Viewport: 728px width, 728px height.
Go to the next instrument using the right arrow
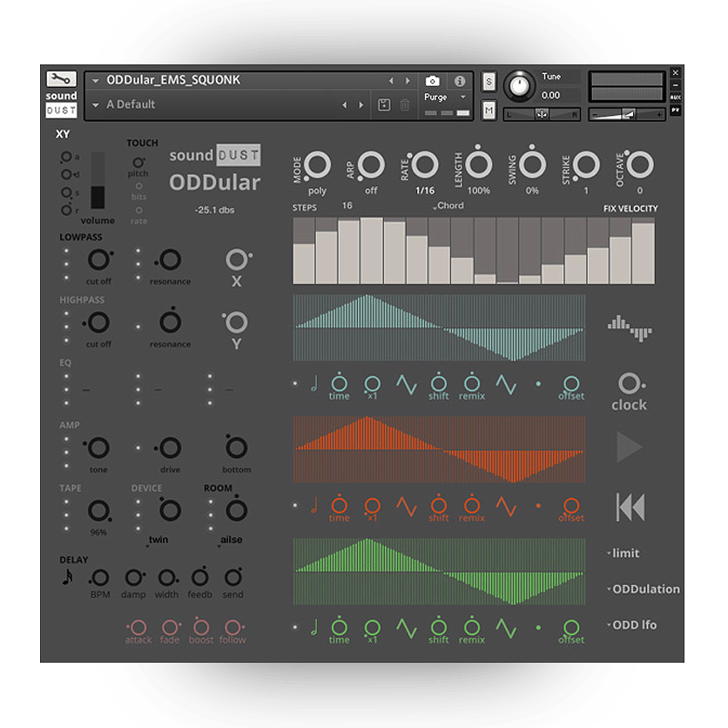click(408, 81)
